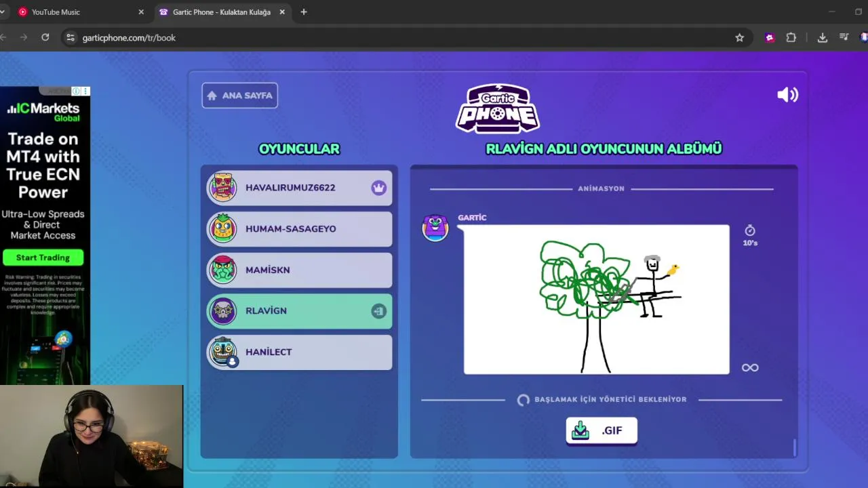Open site information icon
Screen dimensions: 868x488
70,38
